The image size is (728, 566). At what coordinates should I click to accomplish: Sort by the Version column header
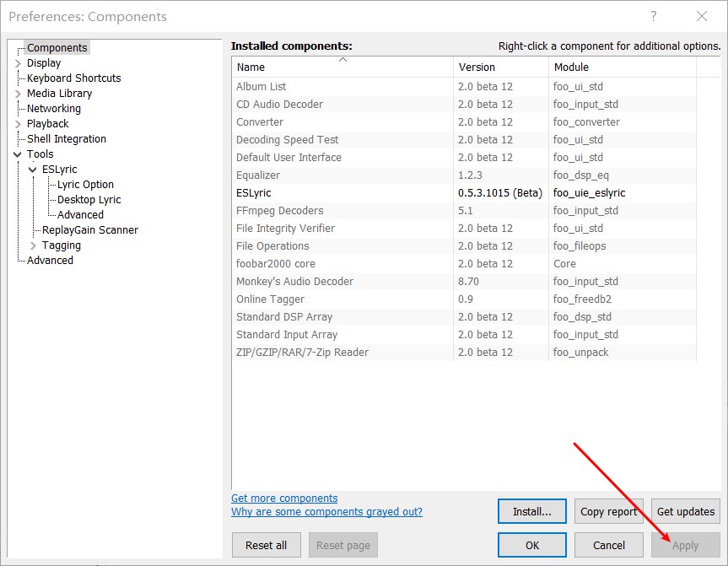click(x=500, y=67)
